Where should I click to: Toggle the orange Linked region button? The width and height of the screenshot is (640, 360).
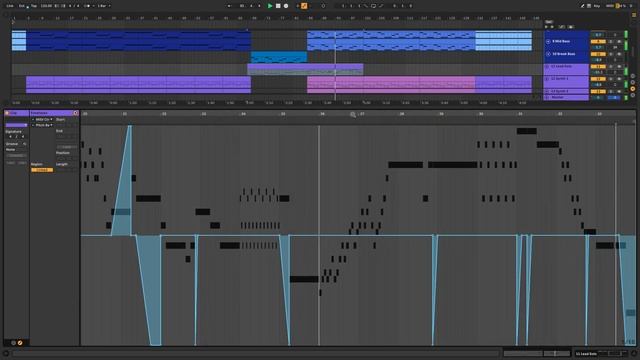pyautogui.click(x=42, y=170)
